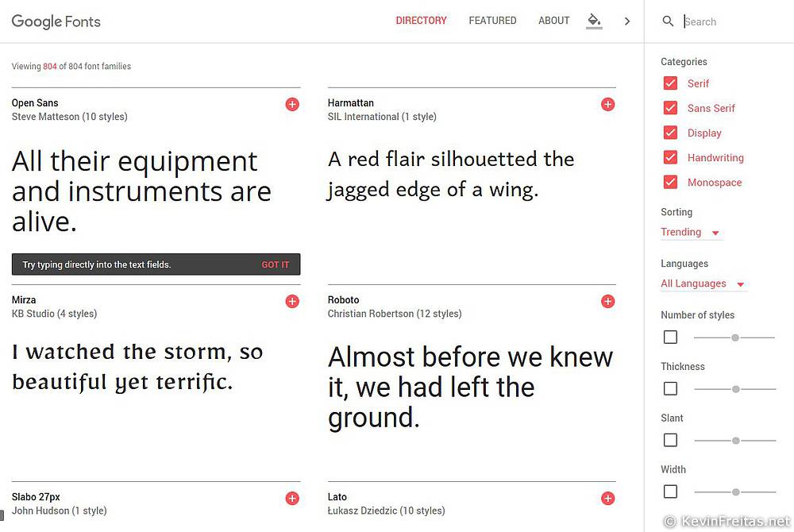Click the Google Fonts logo
This screenshot has height=532, width=794.
point(56,21)
